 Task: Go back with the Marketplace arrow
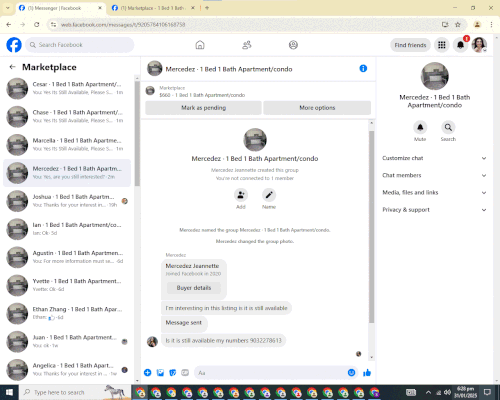pyautogui.click(x=13, y=67)
